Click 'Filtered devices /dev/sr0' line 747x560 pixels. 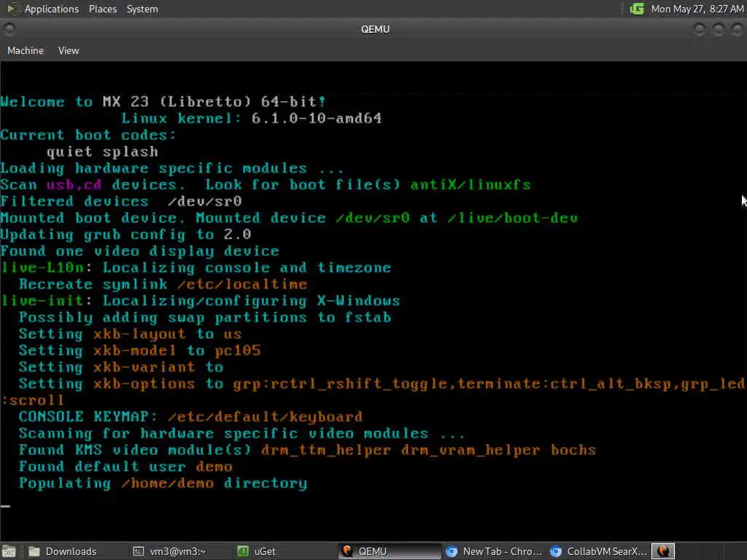click(x=121, y=201)
